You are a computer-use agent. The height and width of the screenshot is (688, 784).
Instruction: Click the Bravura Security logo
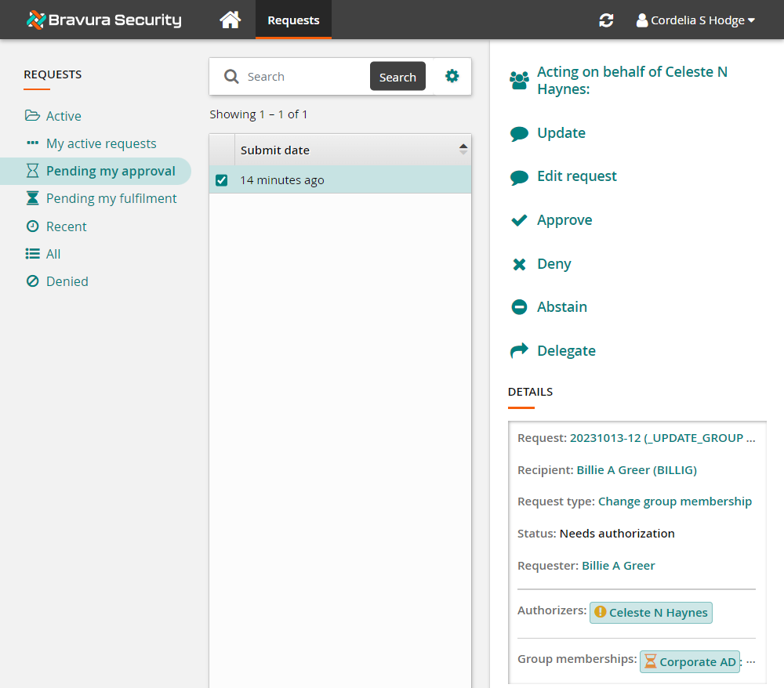tap(103, 20)
